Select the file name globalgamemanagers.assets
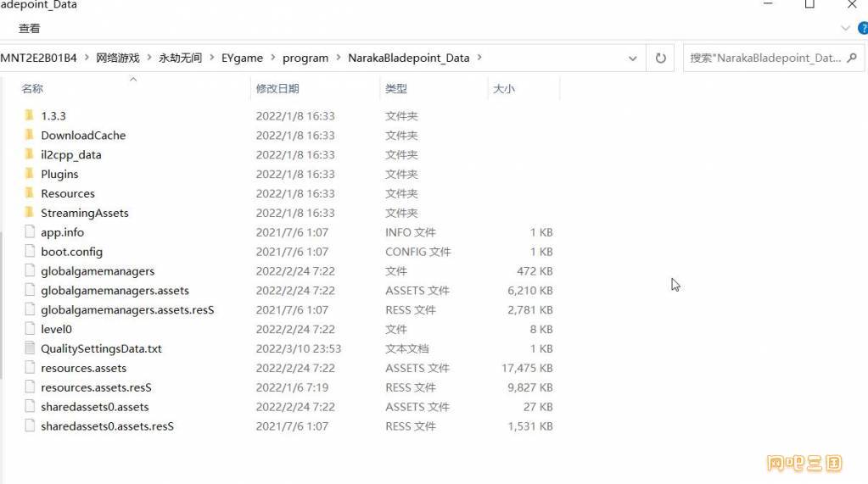This screenshot has width=868, height=484. [x=115, y=291]
